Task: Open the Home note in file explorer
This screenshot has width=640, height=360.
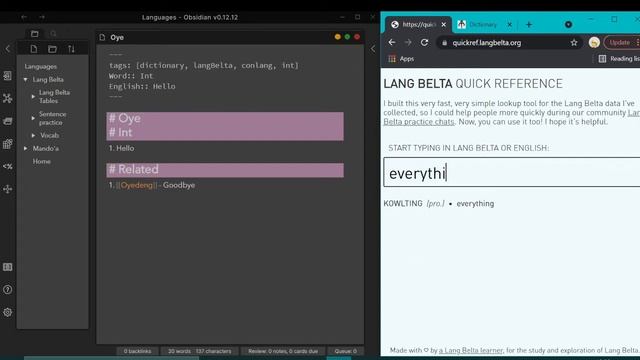Action: pos(42,161)
